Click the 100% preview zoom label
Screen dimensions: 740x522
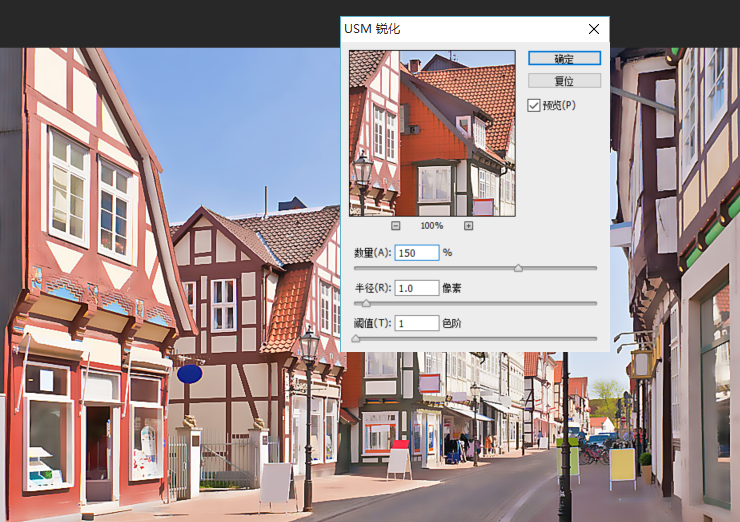point(432,226)
